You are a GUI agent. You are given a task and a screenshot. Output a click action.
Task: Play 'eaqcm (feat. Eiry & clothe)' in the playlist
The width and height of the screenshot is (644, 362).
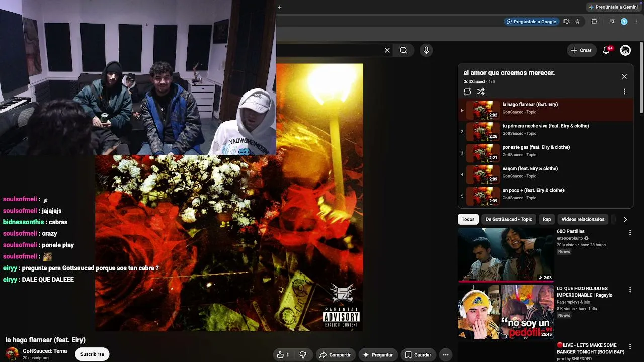pyautogui.click(x=546, y=174)
